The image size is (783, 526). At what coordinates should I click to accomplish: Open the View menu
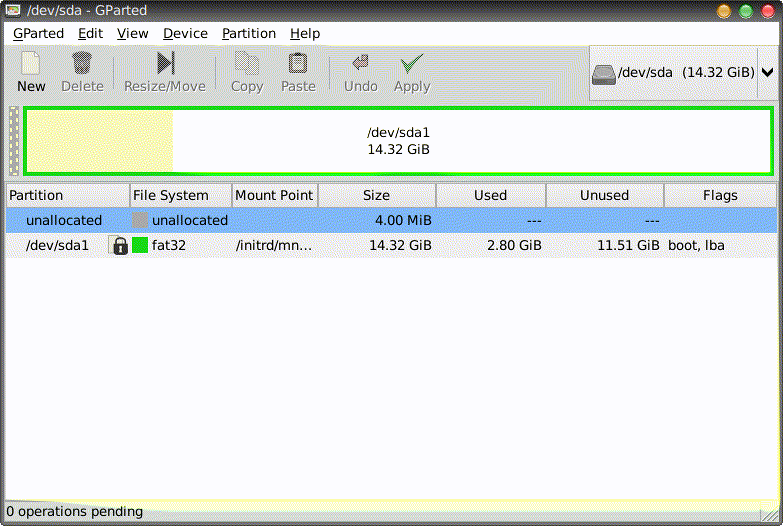tap(132, 33)
